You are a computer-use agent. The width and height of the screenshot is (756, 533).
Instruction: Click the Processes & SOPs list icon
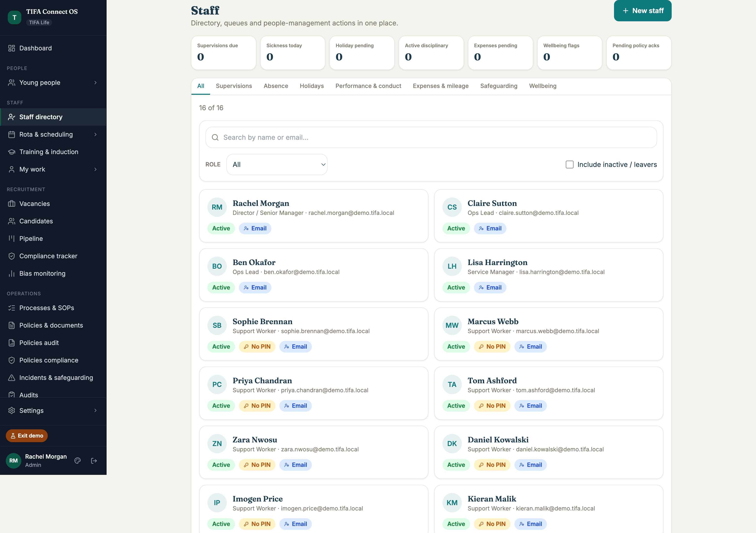coord(12,308)
